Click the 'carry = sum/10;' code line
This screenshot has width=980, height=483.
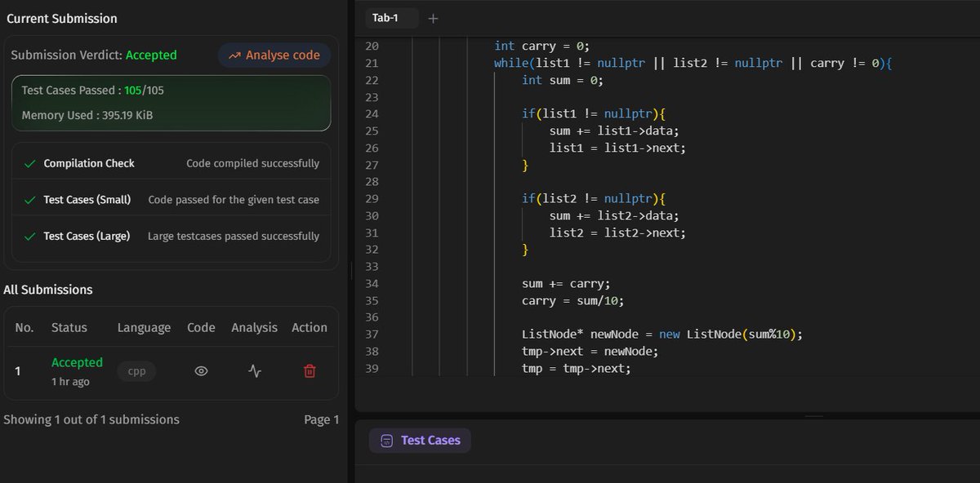572,301
